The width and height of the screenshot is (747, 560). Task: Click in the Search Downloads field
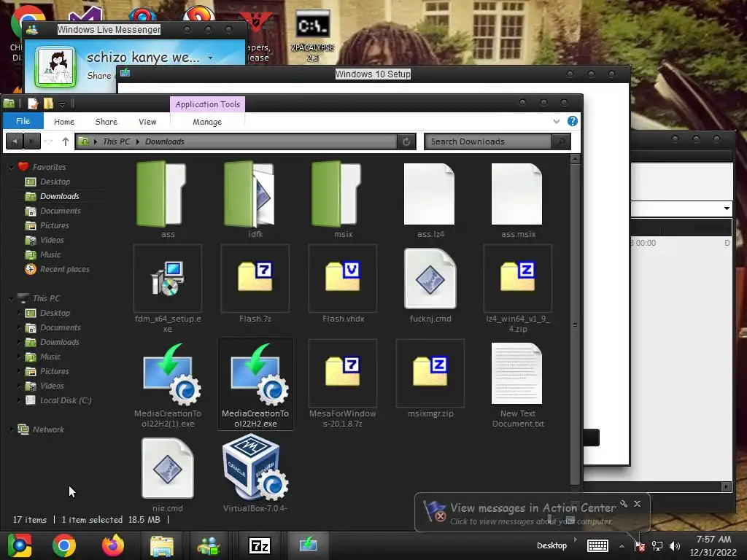click(x=488, y=141)
